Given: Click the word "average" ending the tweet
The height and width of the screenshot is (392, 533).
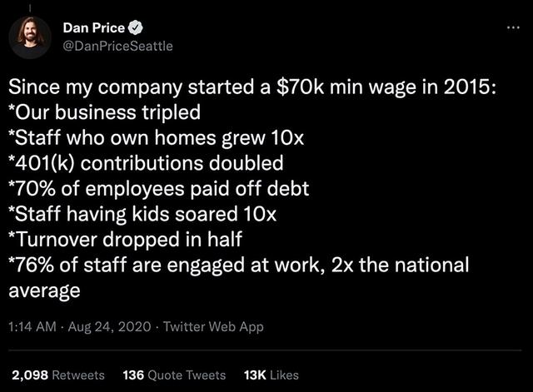Looking at the screenshot, I should [x=44, y=290].
